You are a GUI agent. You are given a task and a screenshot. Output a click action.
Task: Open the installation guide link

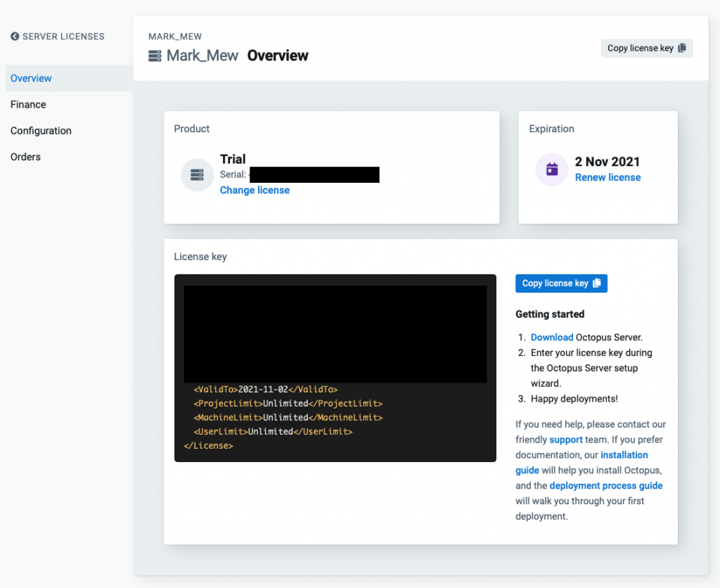581,463
